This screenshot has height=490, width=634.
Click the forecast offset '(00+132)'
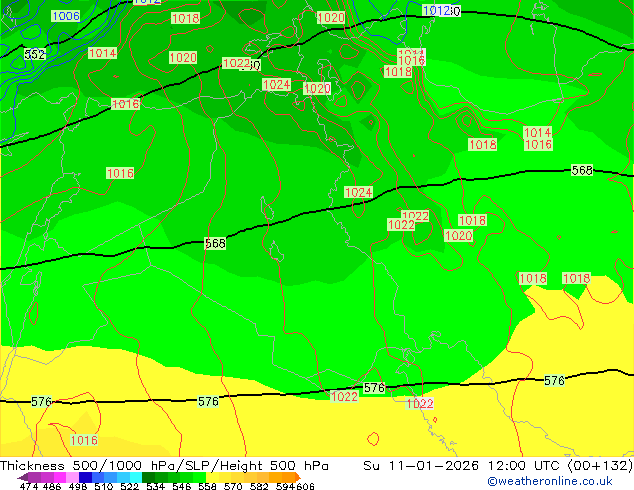tap(600, 465)
